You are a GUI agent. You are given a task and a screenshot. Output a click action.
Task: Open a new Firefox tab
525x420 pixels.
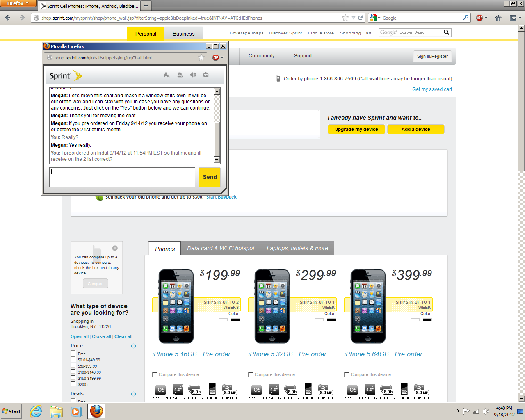coord(146,6)
